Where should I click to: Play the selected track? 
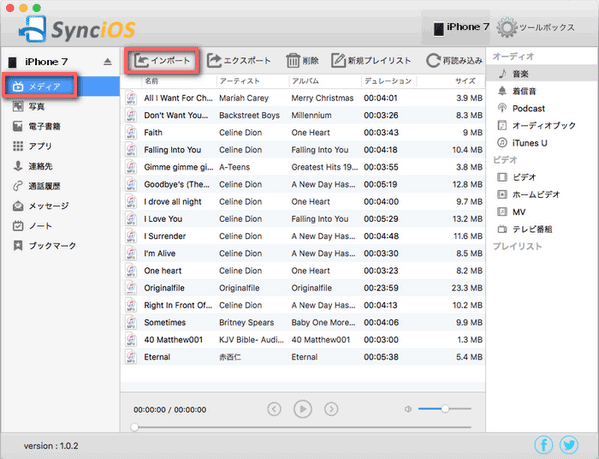point(303,409)
